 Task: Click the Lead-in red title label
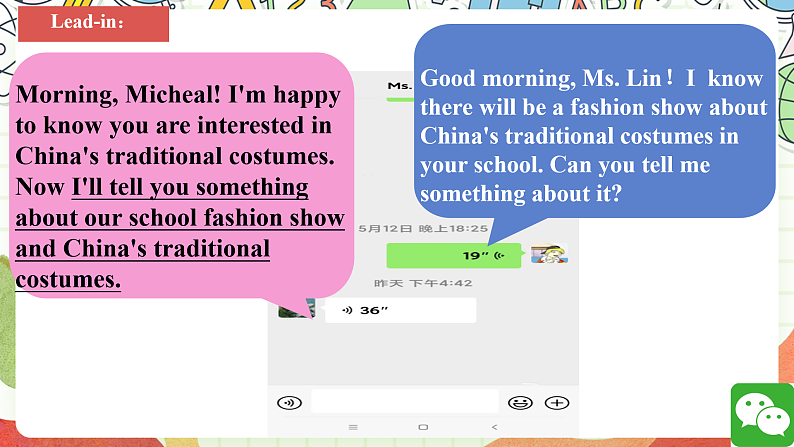coord(93,24)
